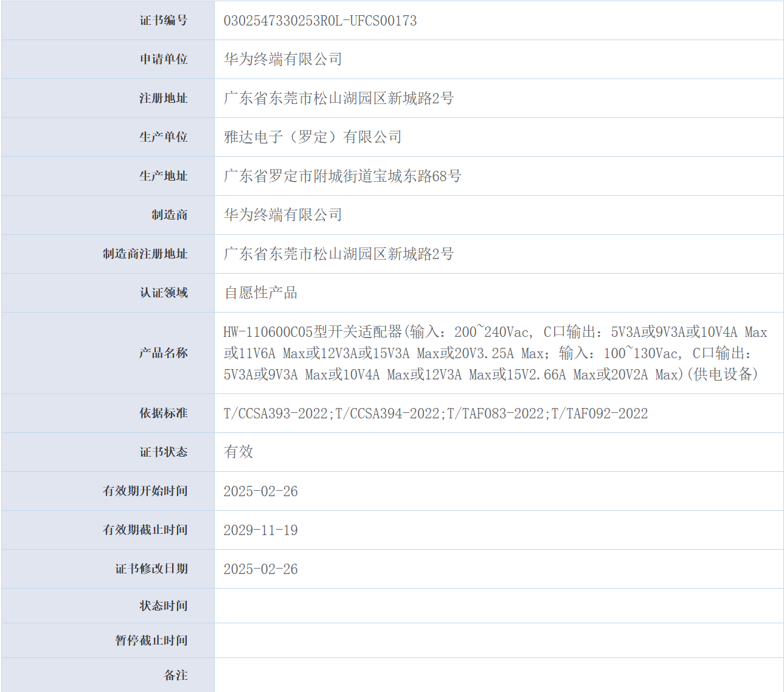Click the 备注 label

point(176,676)
